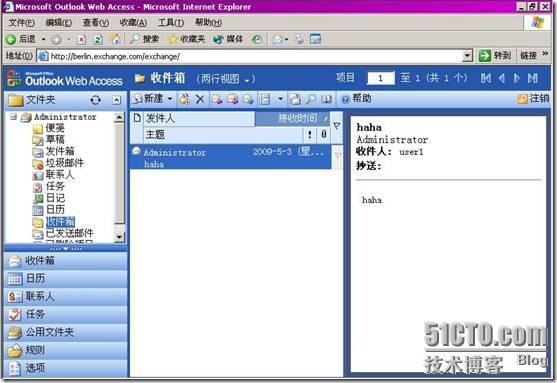Sort by the attachment paperclip column header
This screenshot has width=557, height=383.
tap(324, 134)
